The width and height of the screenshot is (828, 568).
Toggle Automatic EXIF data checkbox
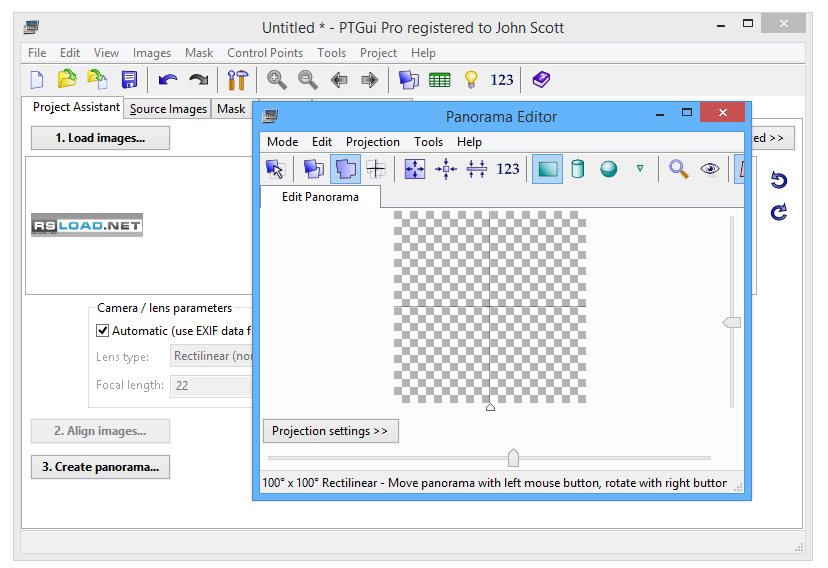tap(102, 330)
